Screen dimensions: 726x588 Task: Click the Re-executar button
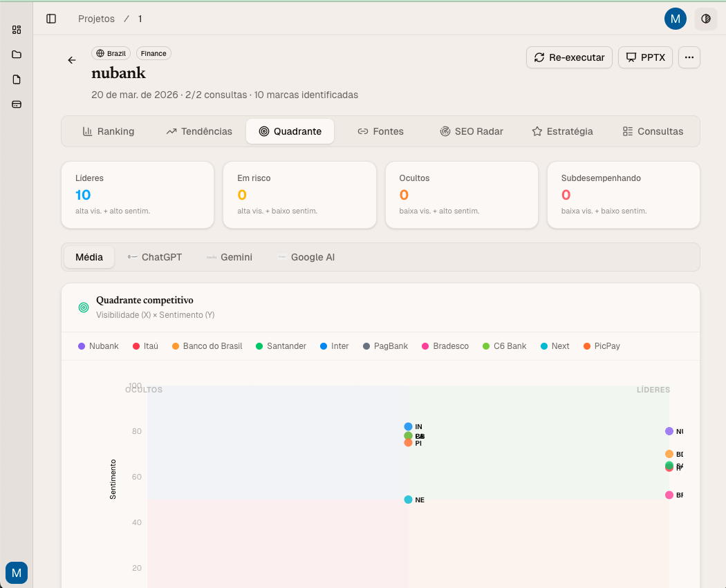[x=569, y=57]
